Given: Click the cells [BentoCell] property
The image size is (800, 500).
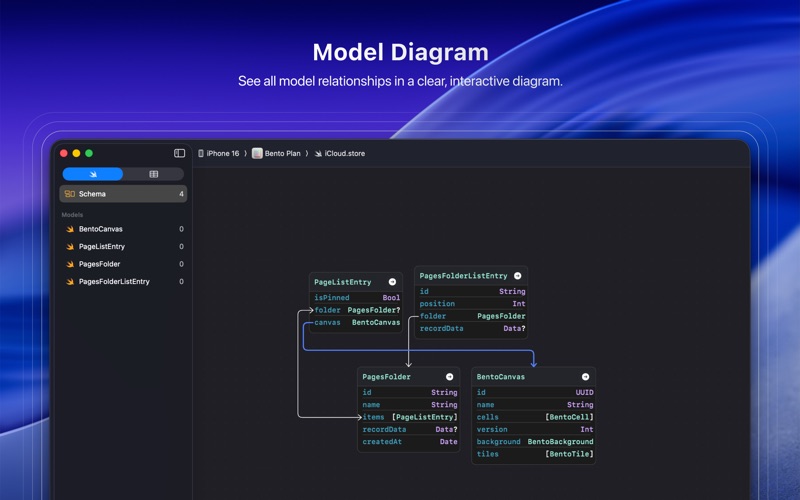Looking at the screenshot, I should click(534, 417).
